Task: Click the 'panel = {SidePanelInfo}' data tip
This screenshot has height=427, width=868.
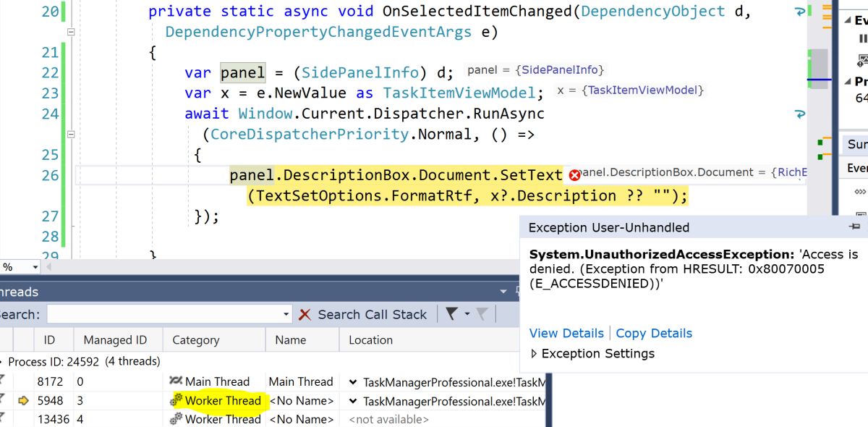Action: 535,69
